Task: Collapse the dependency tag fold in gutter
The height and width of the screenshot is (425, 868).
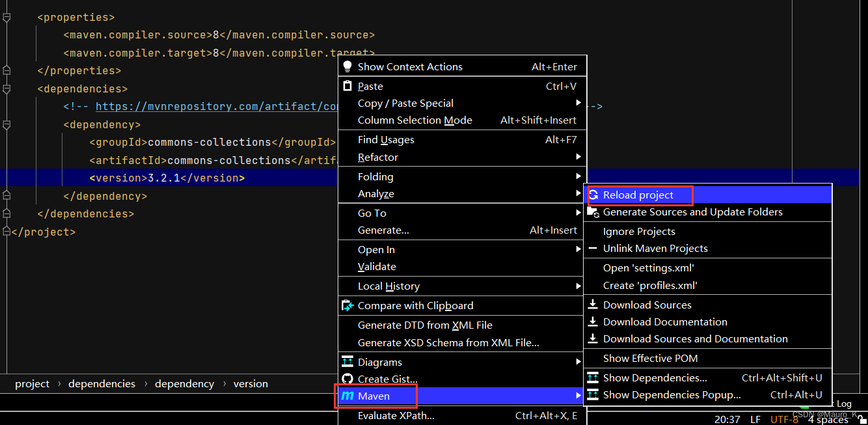Action: pos(7,124)
